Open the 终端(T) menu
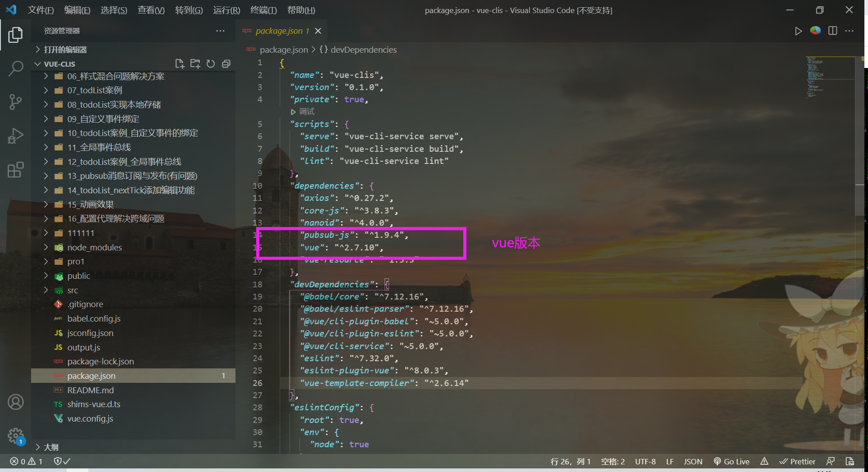This screenshot has width=868, height=472. (263, 10)
